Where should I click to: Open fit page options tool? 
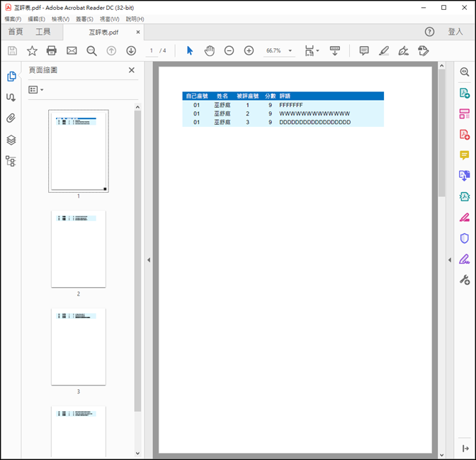(x=310, y=51)
